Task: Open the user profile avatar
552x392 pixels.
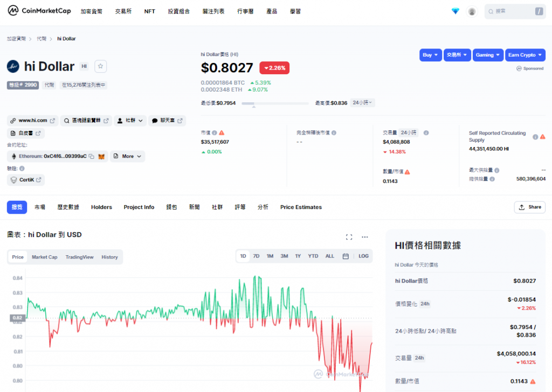Action: [x=472, y=11]
